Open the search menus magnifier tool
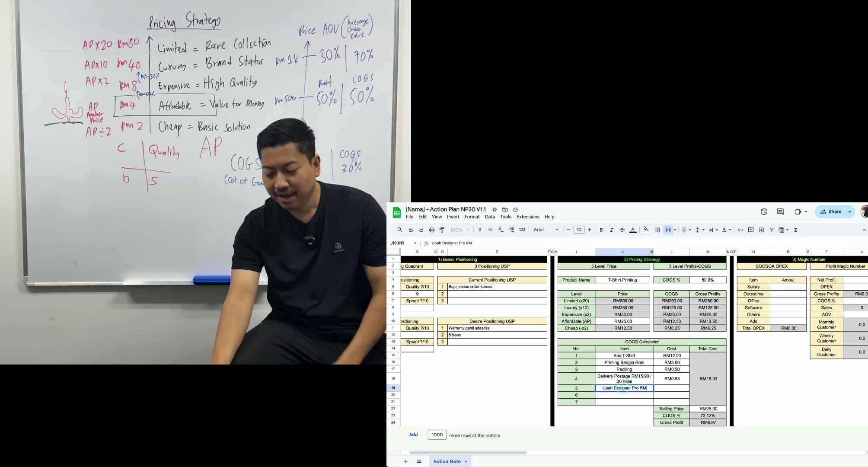This screenshot has width=868, height=467. click(399, 230)
